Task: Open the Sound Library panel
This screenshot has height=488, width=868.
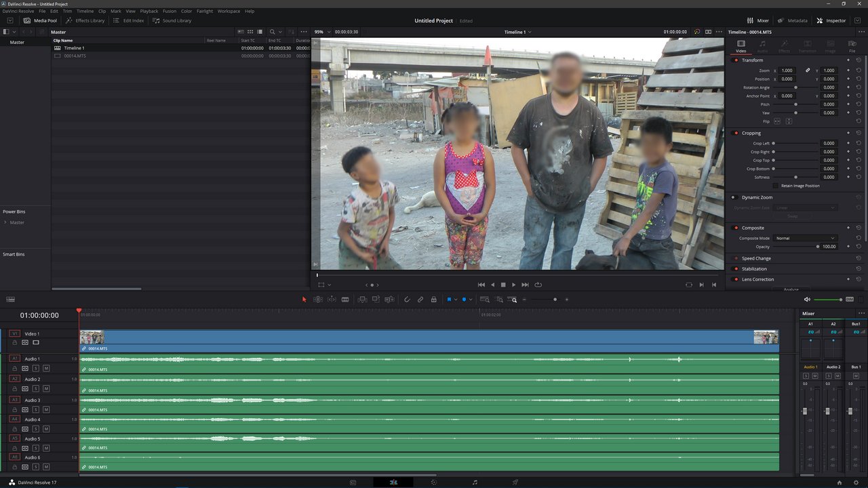Action: [172, 20]
